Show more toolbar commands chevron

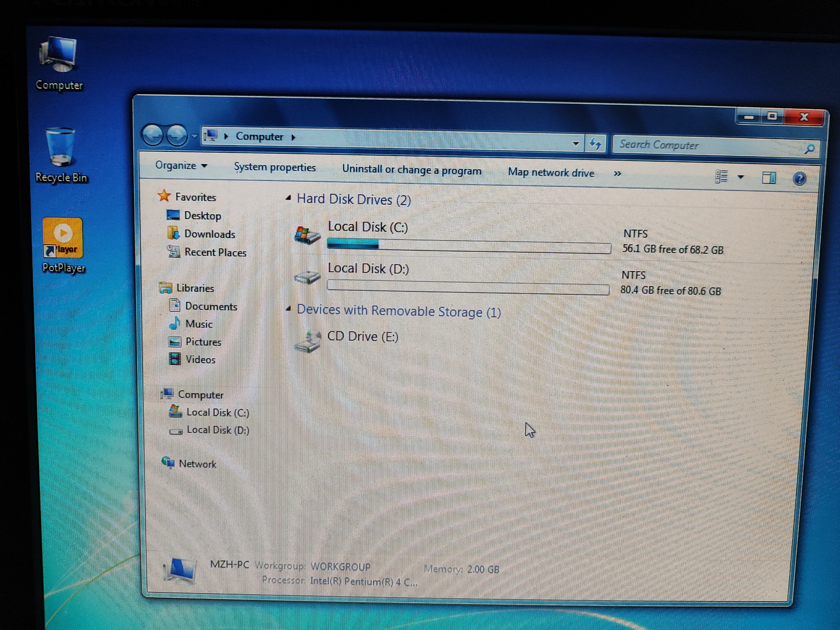coord(617,174)
